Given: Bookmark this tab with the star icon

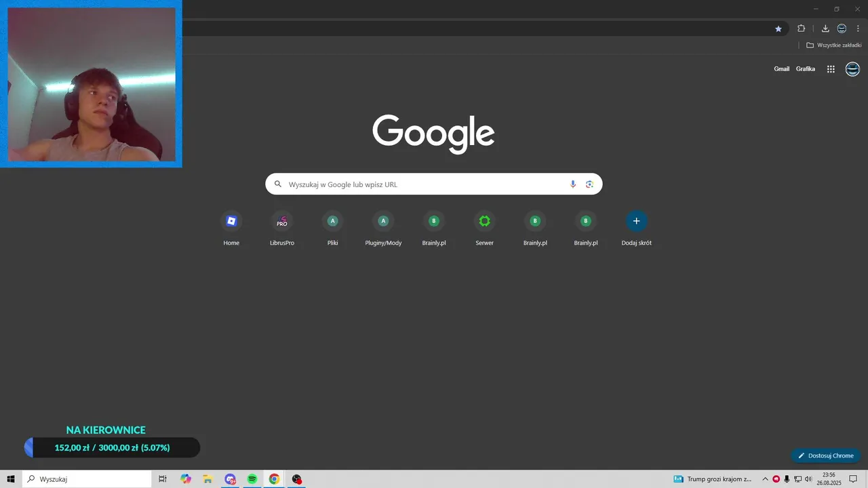Looking at the screenshot, I should tap(778, 28).
